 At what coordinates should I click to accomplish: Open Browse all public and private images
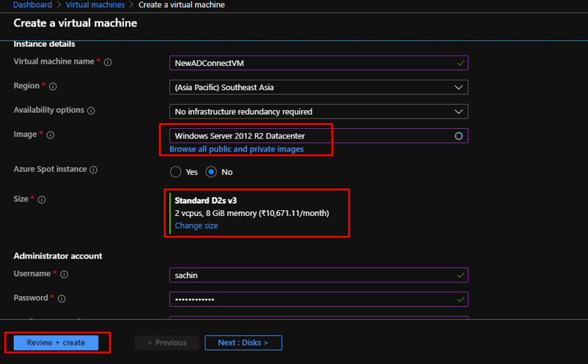pos(236,149)
